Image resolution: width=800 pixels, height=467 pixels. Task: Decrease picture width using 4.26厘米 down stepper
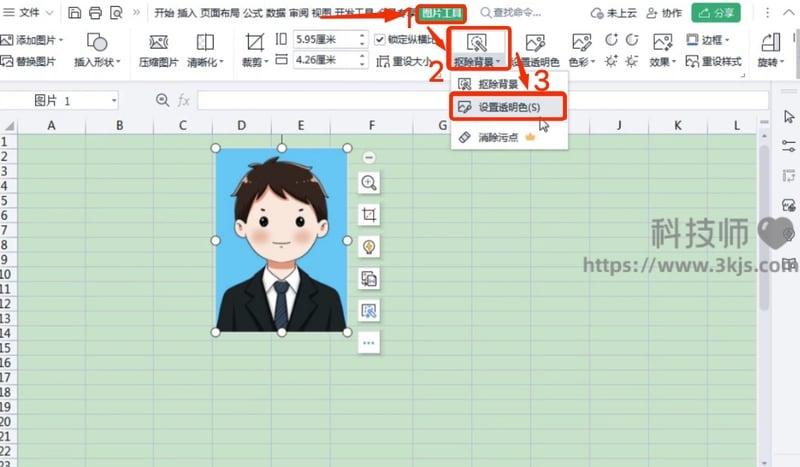pos(362,64)
